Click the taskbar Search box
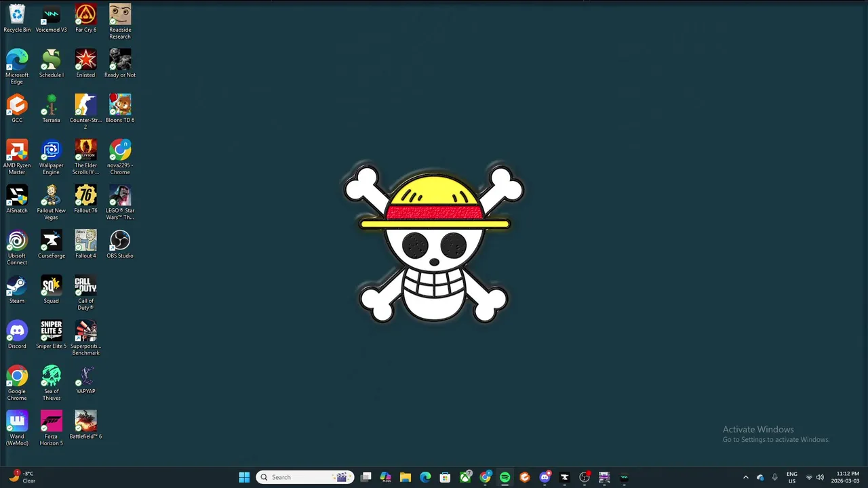 pyautogui.click(x=304, y=477)
